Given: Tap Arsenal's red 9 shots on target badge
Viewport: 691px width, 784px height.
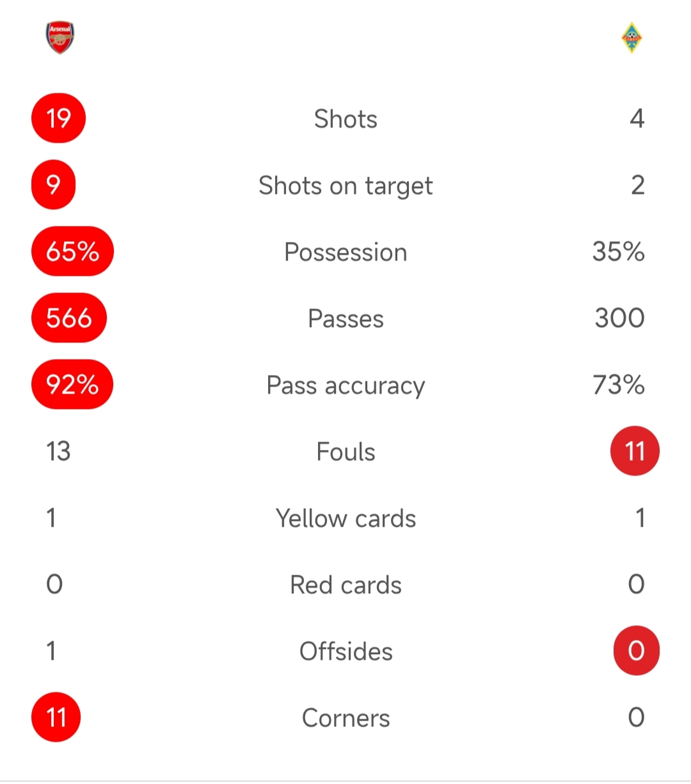Looking at the screenshot, I should (x=54, y=185).
